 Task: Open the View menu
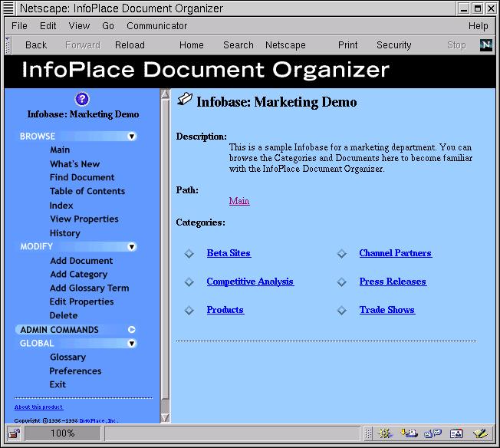point(79,26)
